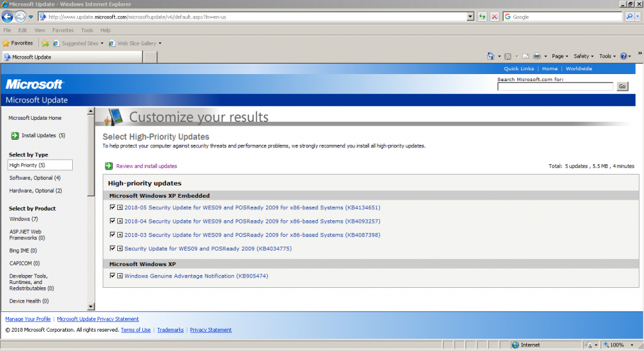Expand details for the KB4093257 update

pyautogui.click(x=120, y=221)
